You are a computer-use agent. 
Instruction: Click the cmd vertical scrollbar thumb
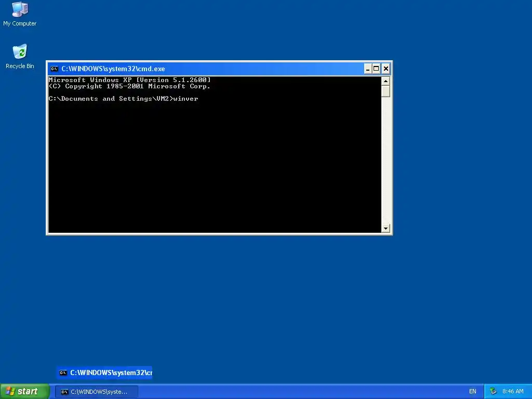coord(385,91)
